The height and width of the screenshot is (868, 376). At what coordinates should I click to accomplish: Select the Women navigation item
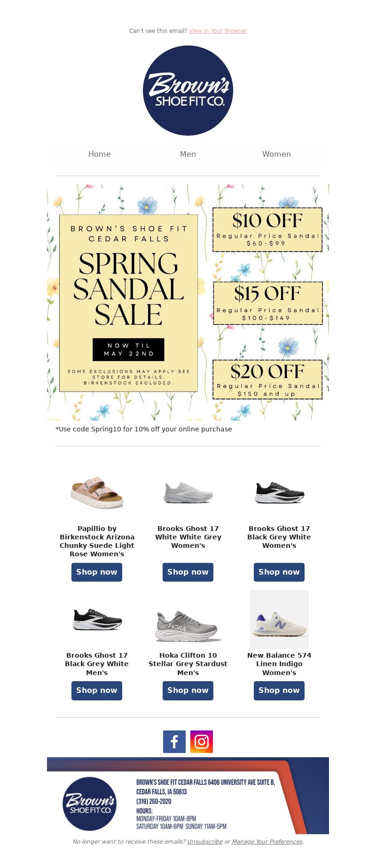pos(276,154)
